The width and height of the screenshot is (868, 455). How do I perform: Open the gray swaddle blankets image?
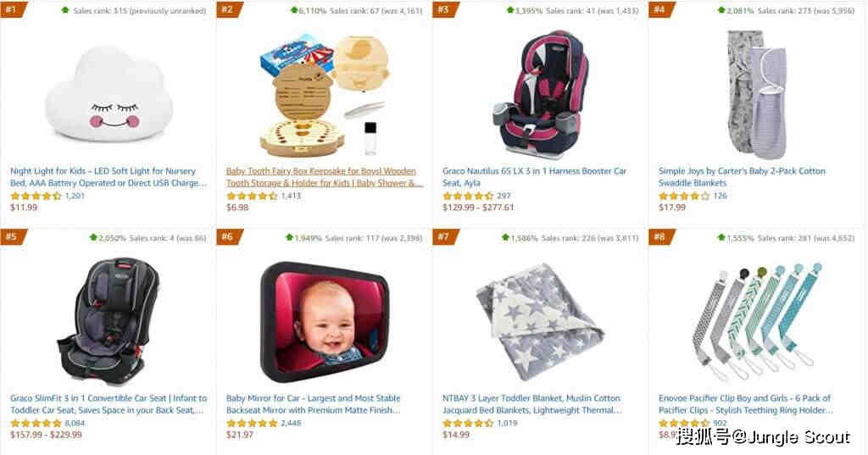pyautogui.click(x=756, y=95)
